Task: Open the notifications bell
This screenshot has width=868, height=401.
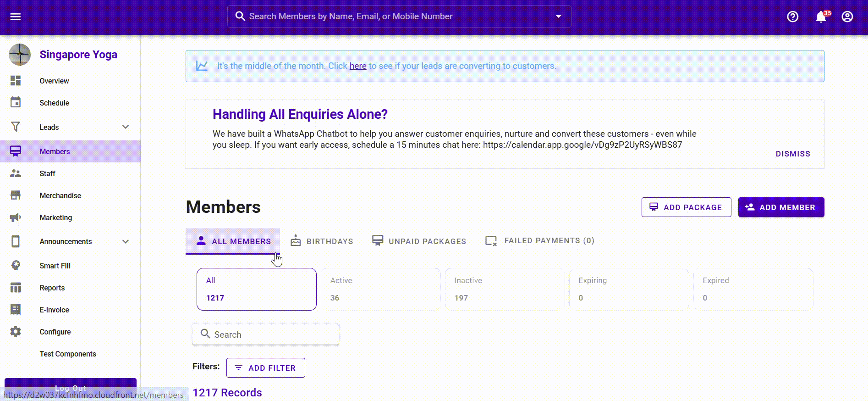Action: 821,17
